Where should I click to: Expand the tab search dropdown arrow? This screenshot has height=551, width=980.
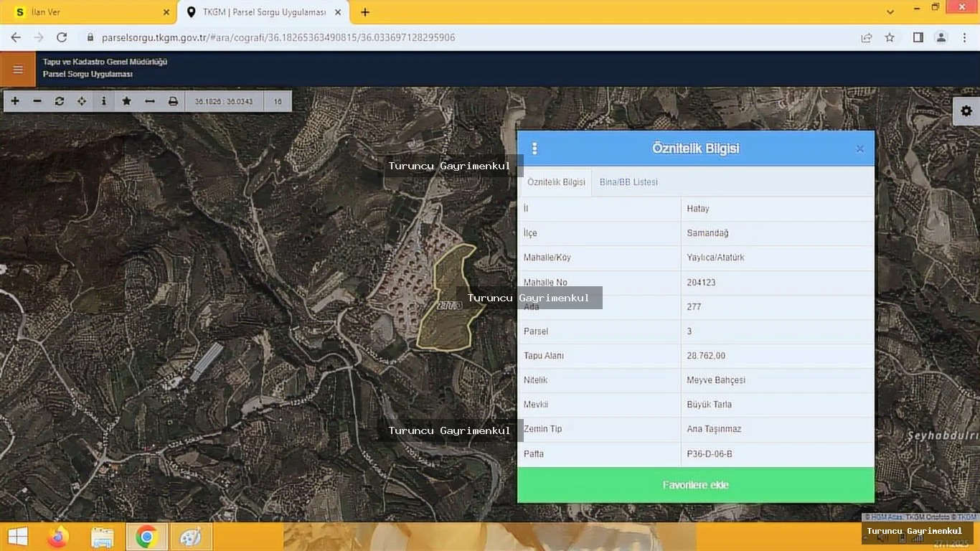890,12
